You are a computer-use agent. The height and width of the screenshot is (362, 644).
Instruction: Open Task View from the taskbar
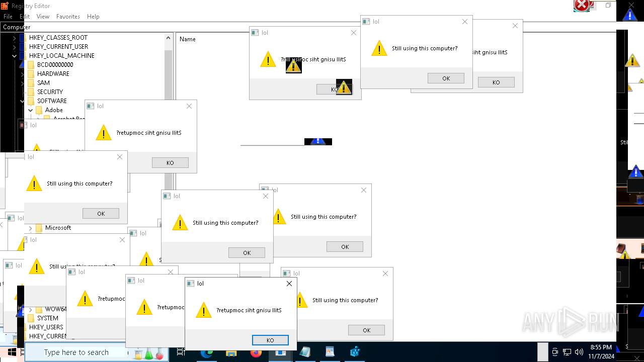coord(181,352)
